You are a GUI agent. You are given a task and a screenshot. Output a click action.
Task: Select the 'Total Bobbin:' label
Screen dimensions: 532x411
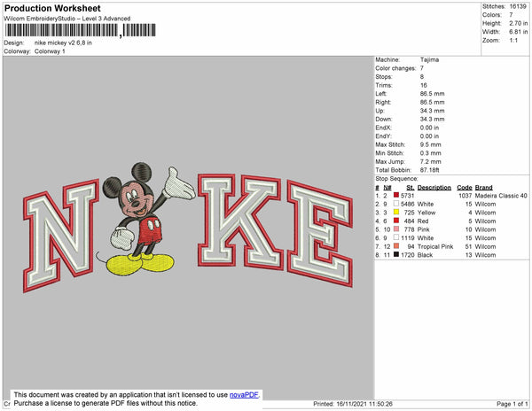tap(393, 170)
